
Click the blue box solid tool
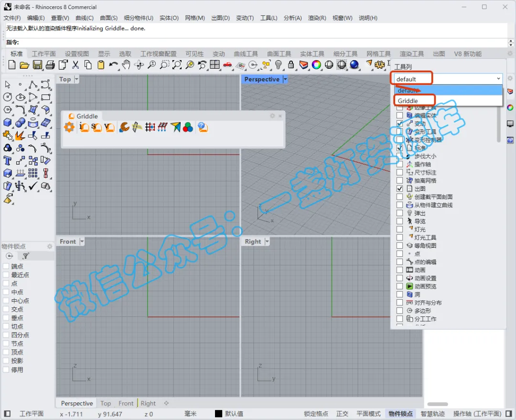(x=7, y=123)
